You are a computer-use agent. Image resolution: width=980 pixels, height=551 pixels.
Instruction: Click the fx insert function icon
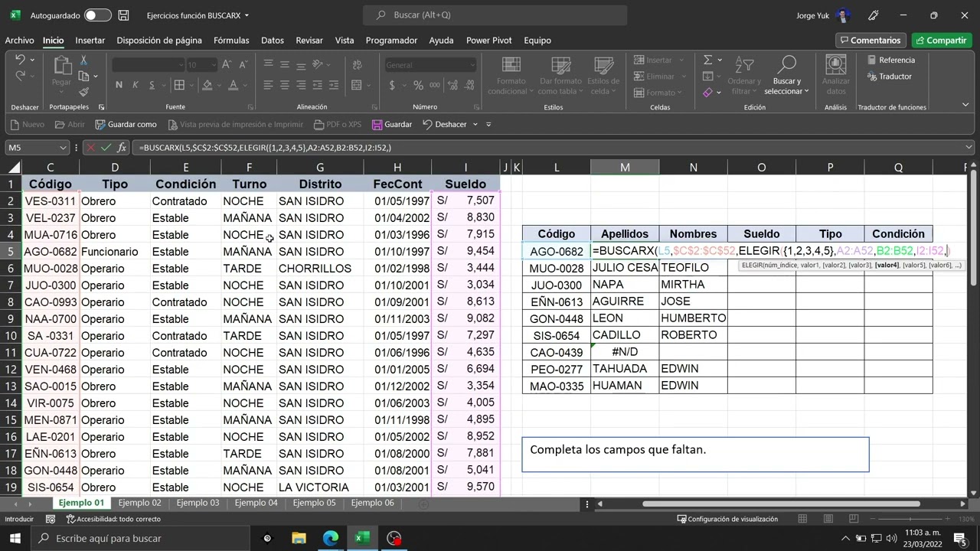pyautogui.click(x=122, y=148)
